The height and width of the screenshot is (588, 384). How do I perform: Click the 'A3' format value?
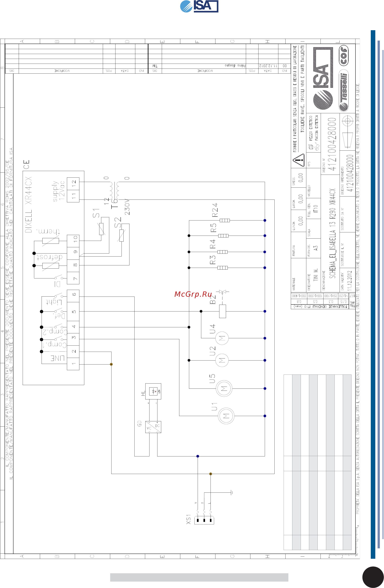click(x=316, y=248)
